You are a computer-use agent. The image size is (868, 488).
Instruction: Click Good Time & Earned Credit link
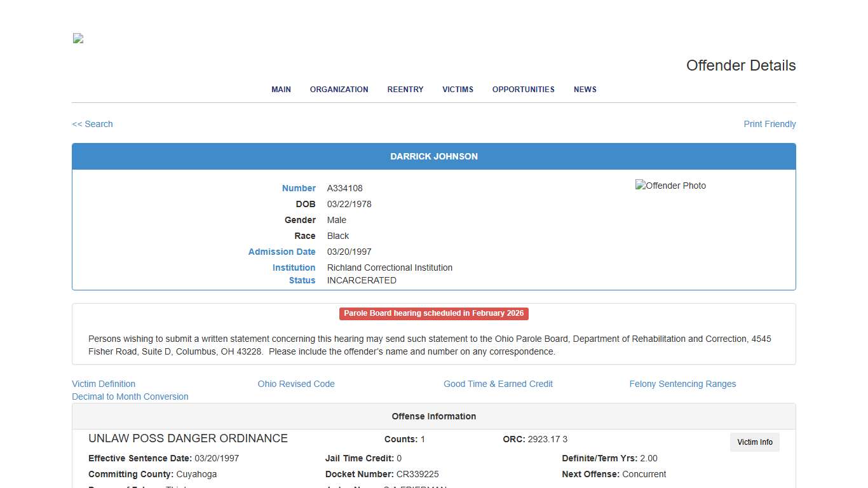[x=498, y=384]
